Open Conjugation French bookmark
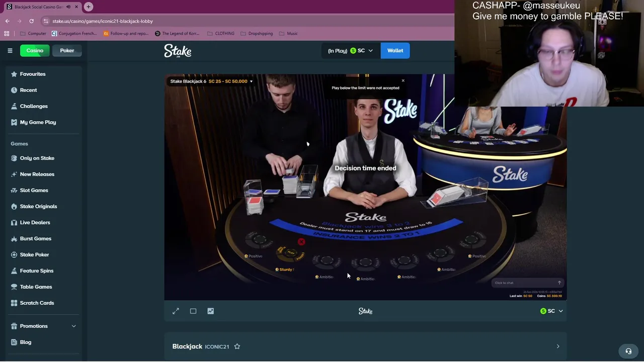Viewport: 644px width, 362px height. click(x=74, y=34)
